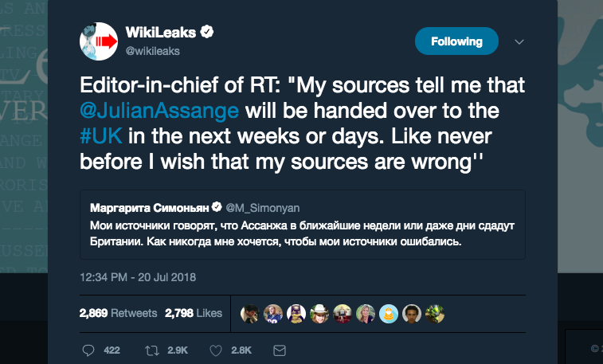603x364 pixels.
Task: Click the 12:34 PM - 20 Jul 2018 timestamp
Action: point(138,277)
